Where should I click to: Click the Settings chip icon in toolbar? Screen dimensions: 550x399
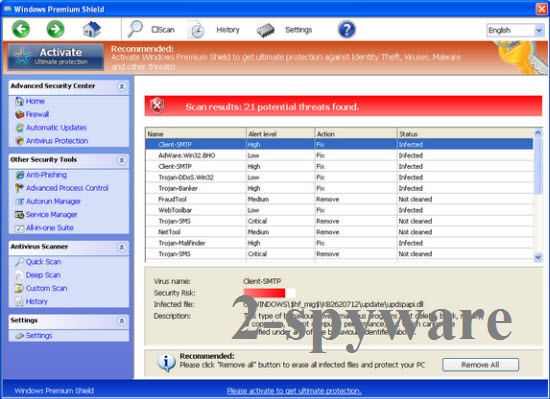[x=266, y=30]
